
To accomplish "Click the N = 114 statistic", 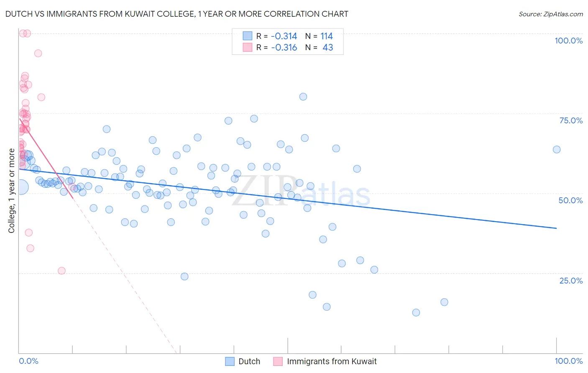I will (x=319, y=36).
